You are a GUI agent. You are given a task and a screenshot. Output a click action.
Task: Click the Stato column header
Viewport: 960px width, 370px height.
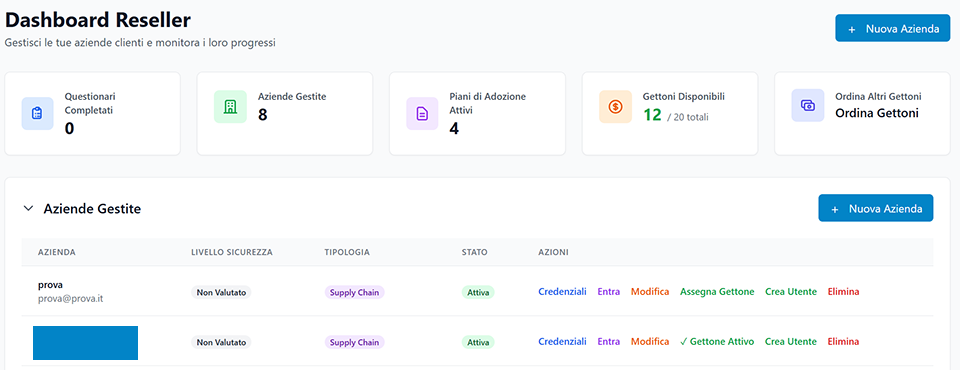(x=475, y=252)
